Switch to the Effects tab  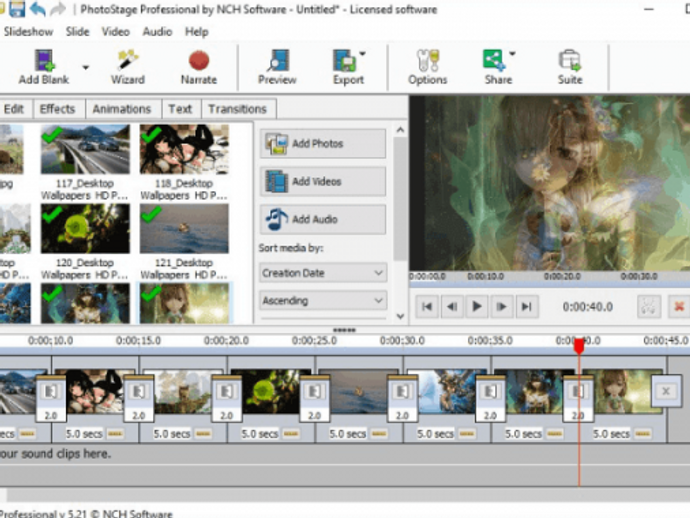58,109
